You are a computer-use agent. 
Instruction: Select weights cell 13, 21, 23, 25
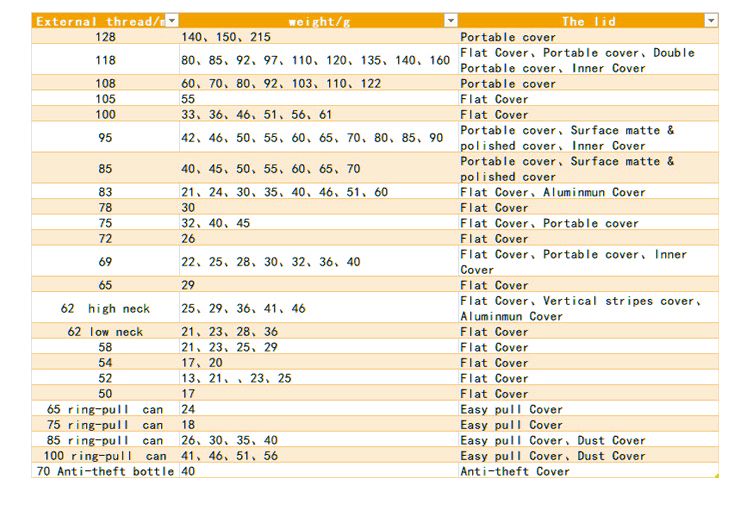point(236,379)
